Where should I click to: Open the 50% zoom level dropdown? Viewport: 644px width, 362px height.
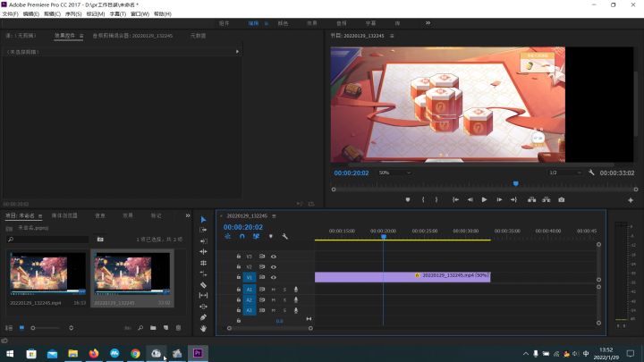394,173
